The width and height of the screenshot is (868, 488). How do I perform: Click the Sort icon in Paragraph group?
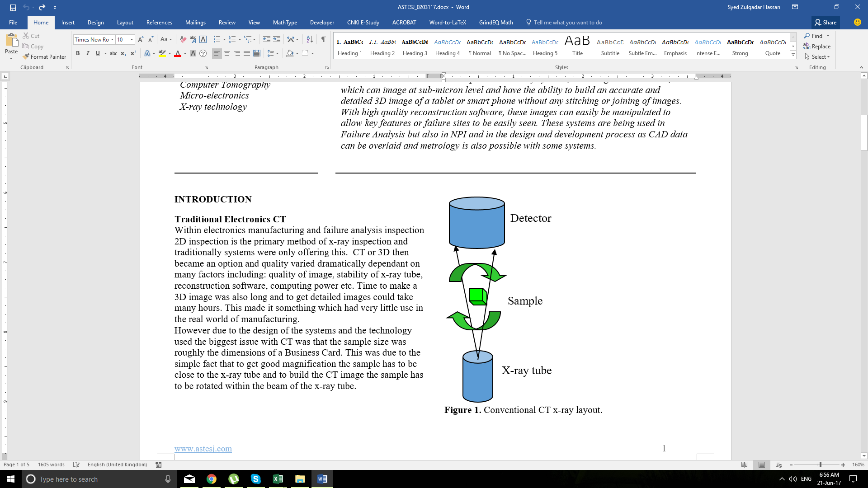click(x=310, y=39)
